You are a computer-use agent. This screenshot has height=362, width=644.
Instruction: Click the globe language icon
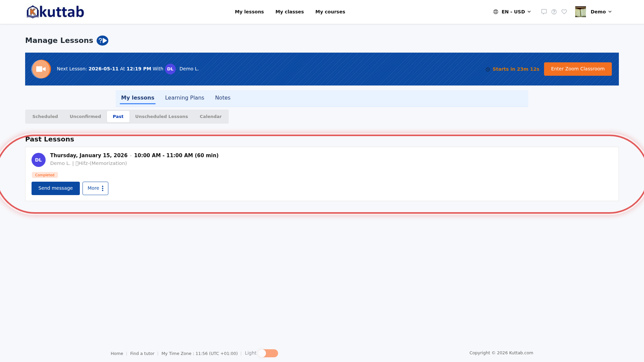coord(496,12)
